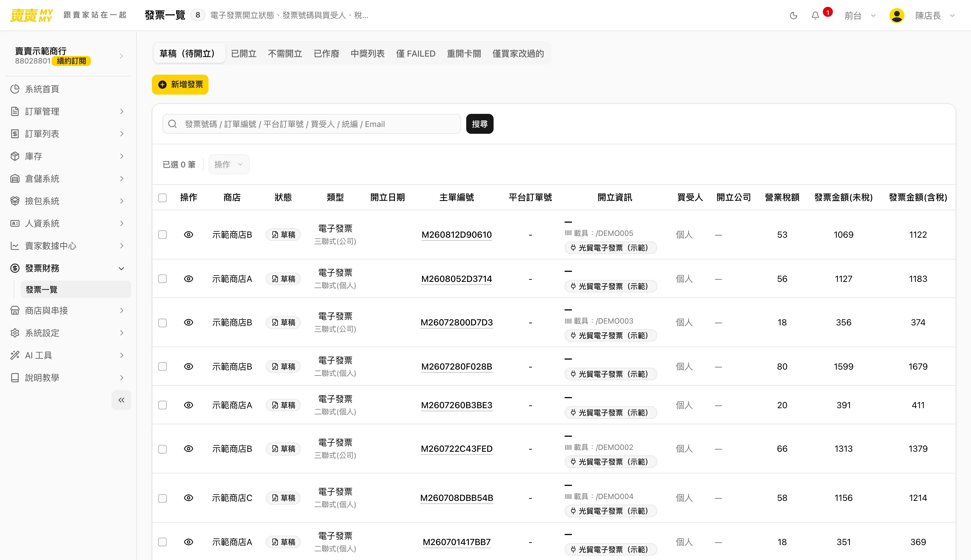Check the row M2607280F028B checkbox

click(162, 366)
